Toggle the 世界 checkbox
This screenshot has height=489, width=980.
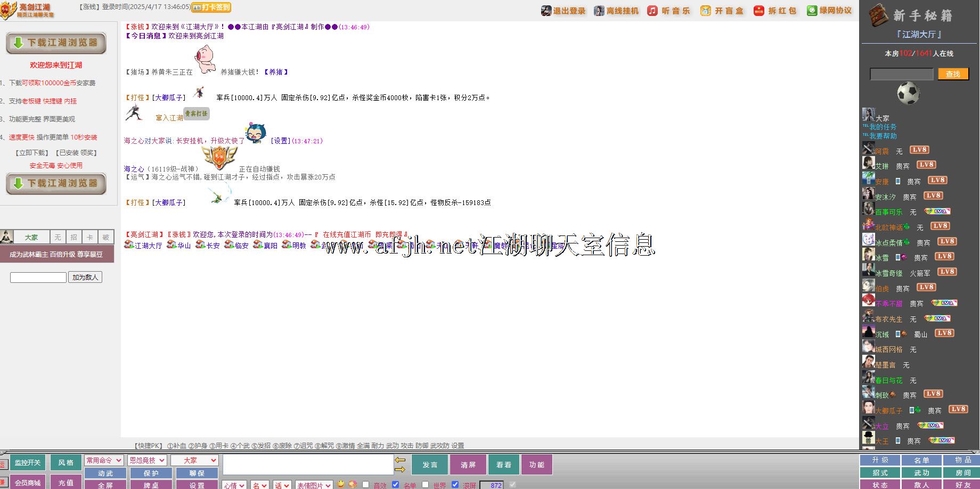click(x=426, y=485)
